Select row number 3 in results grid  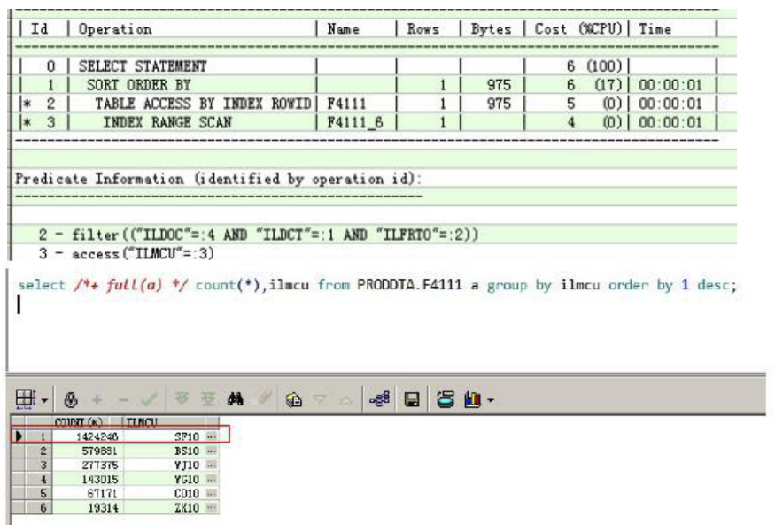coord(38,466)
